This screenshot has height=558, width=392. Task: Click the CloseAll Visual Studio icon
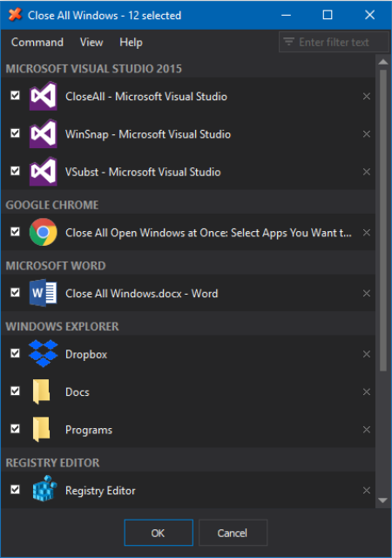pos(43,96)
